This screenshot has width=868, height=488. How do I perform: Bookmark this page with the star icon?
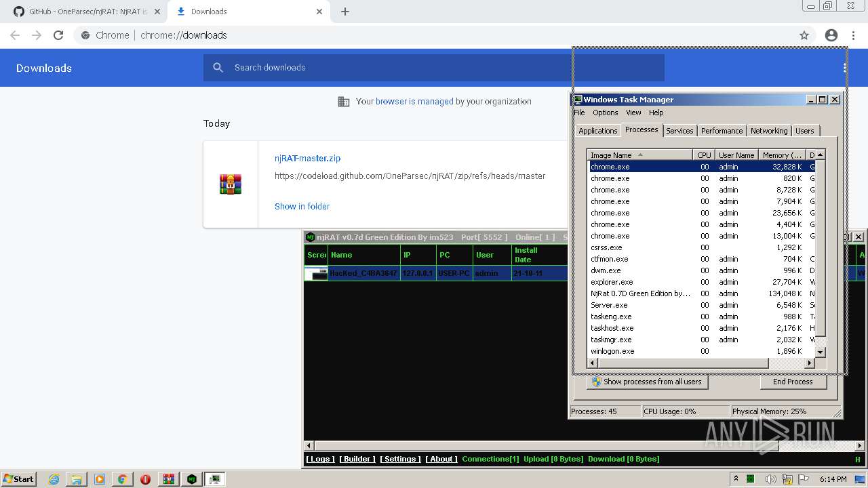[804, 35]
